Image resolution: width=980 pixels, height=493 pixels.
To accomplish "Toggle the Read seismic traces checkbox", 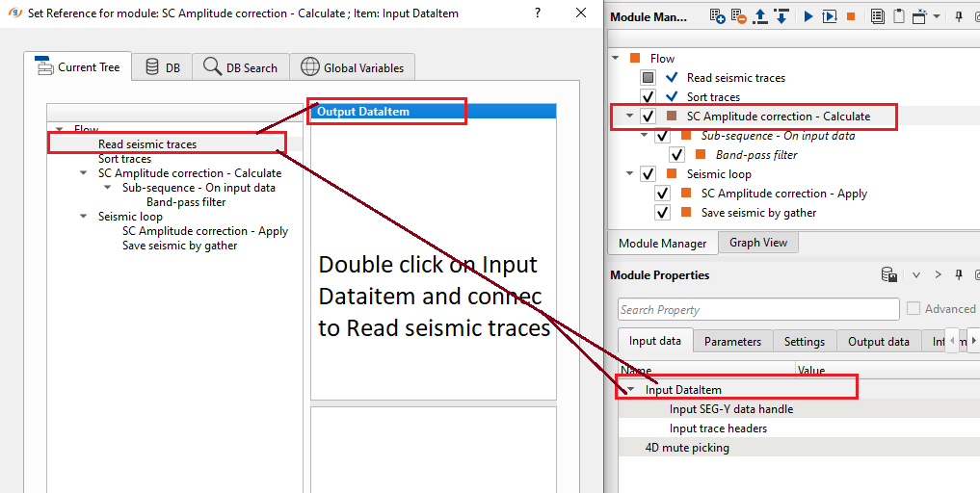I will (649, 78).
